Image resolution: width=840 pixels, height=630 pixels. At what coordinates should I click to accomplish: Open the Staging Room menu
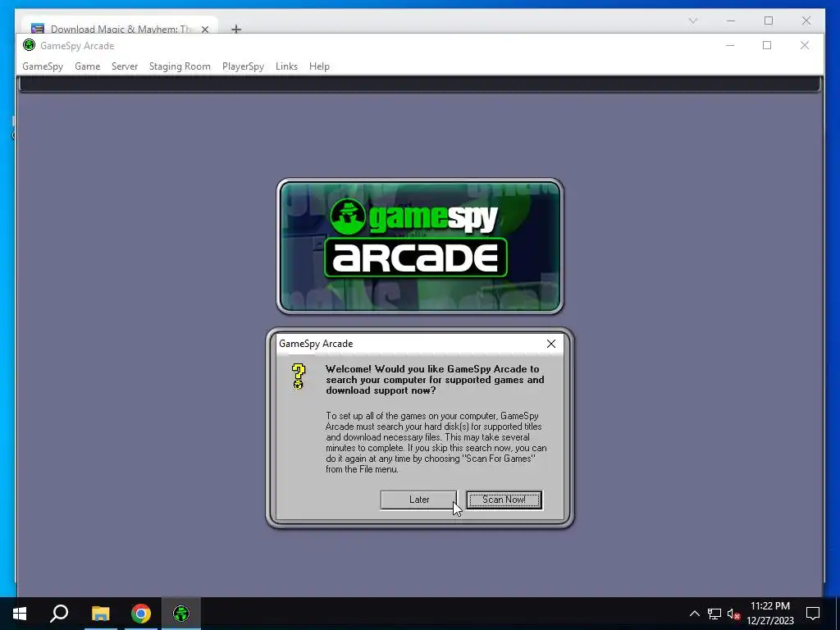(x=180, y=66)
